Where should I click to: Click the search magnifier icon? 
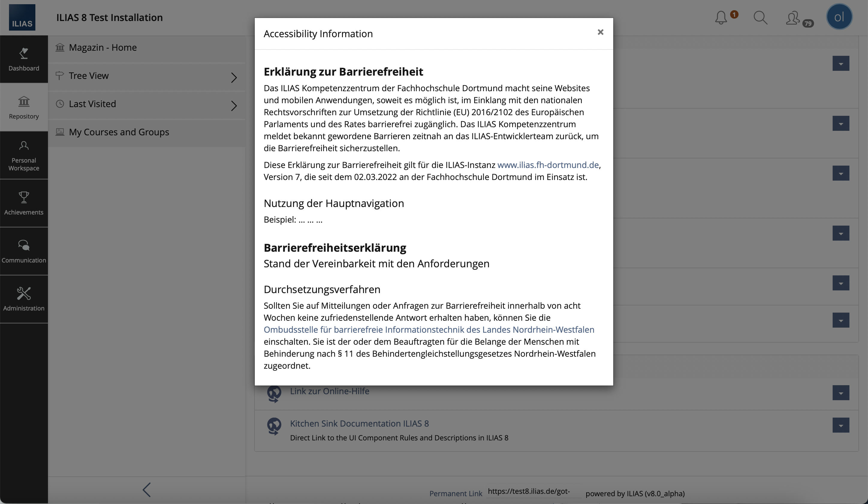pyautogui.click(x=760, y=18)
